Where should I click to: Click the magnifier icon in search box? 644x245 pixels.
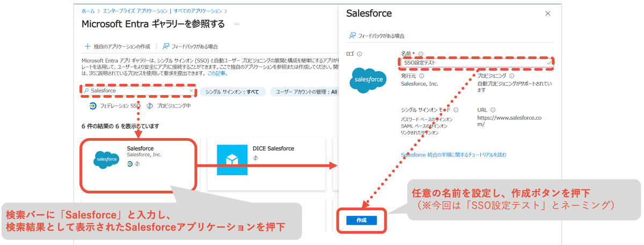(87, 91)
